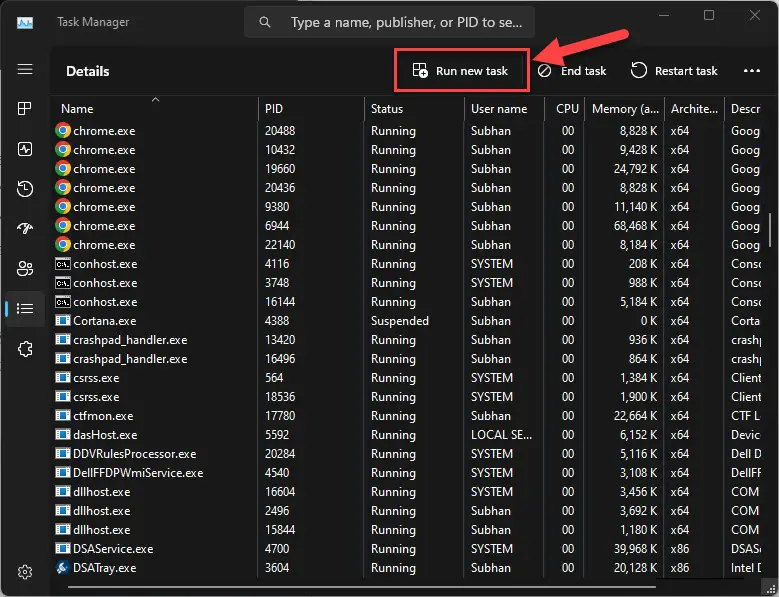Screen dimensions: 779x597
Task: Select csrss.exe row with PID 564
Action: [406, 377]
